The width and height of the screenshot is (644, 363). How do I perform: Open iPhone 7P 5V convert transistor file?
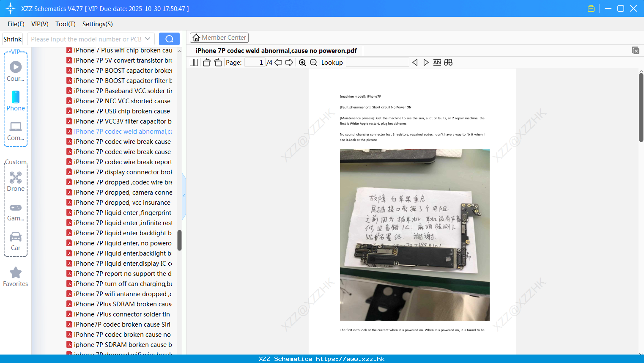(120, 60)
